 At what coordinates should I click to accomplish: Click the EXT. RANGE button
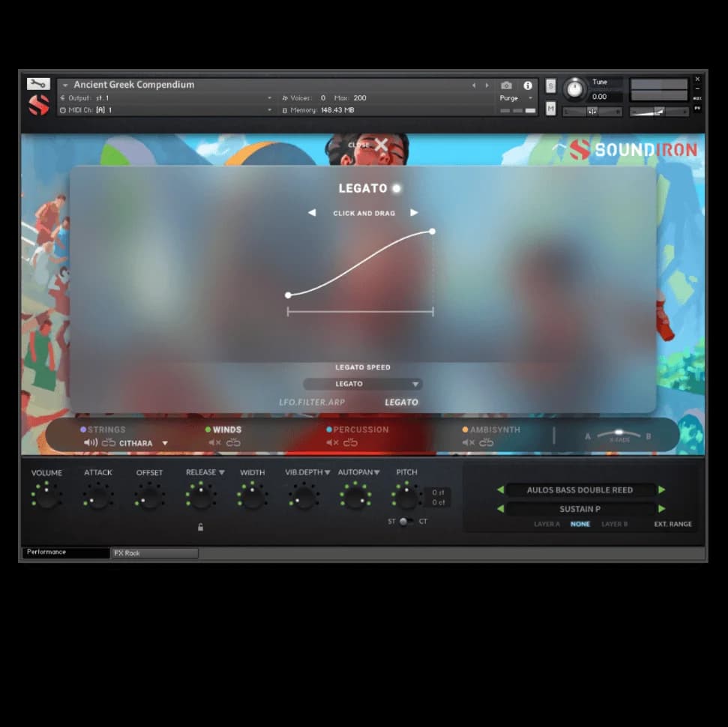point(673,524)
